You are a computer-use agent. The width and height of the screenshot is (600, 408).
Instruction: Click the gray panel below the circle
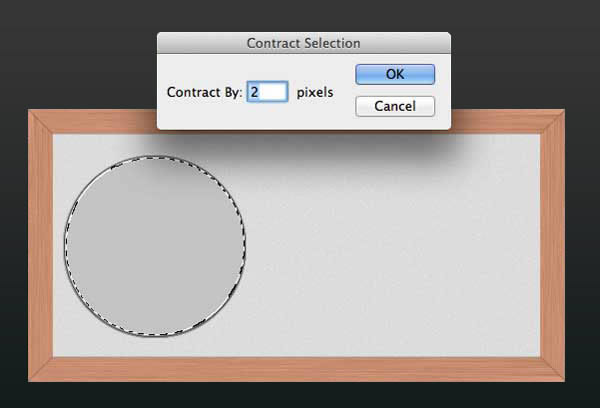(x=155, y=346)
